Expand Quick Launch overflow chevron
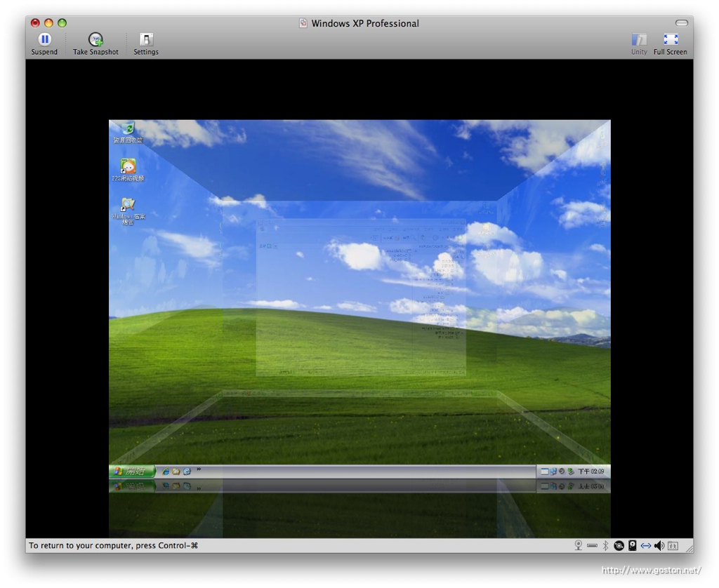This screenshot has width=719, height=588. [x=199, y=469]
